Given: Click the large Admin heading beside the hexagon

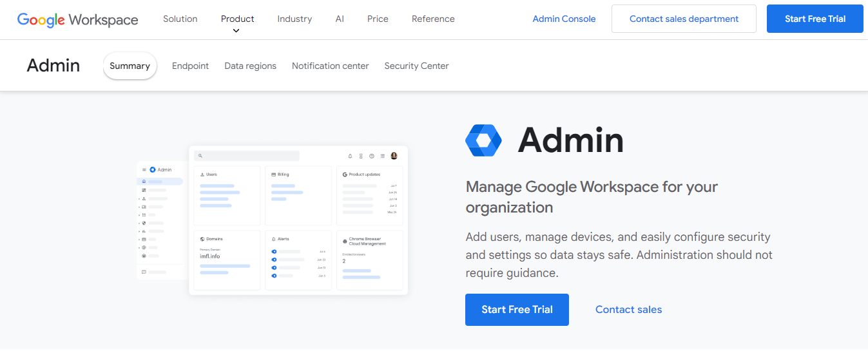Looking at the screenshot, I should pos(570,140).
